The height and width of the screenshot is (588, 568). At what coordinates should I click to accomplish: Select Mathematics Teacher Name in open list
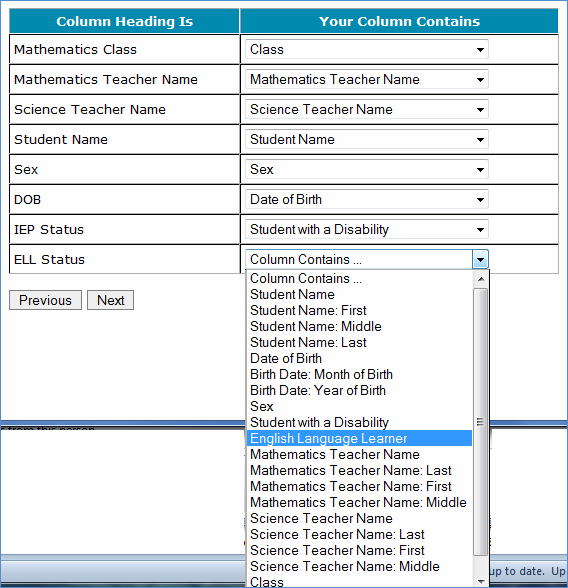359,454
